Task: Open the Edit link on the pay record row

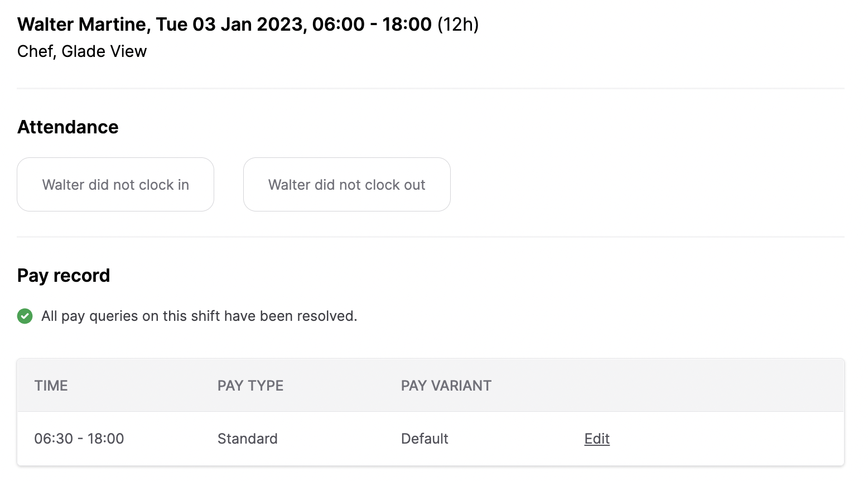Action: coord(596,439)
